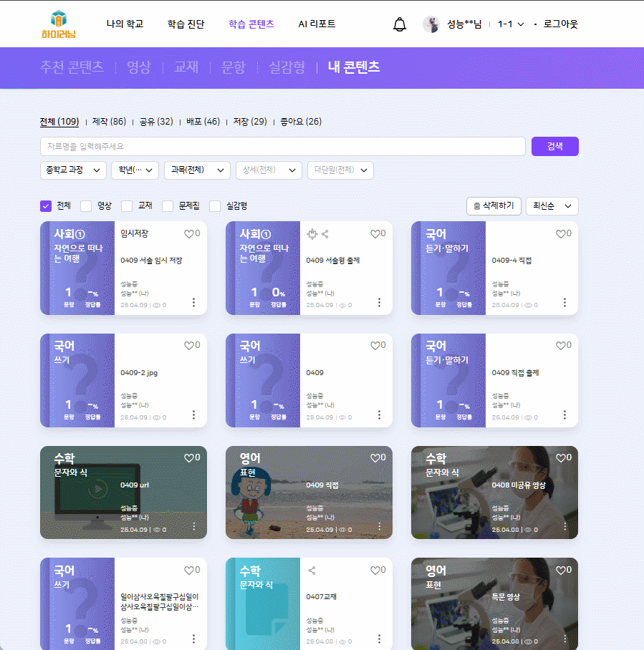Click the Hi-Learning logo in header

click(59, 24)
